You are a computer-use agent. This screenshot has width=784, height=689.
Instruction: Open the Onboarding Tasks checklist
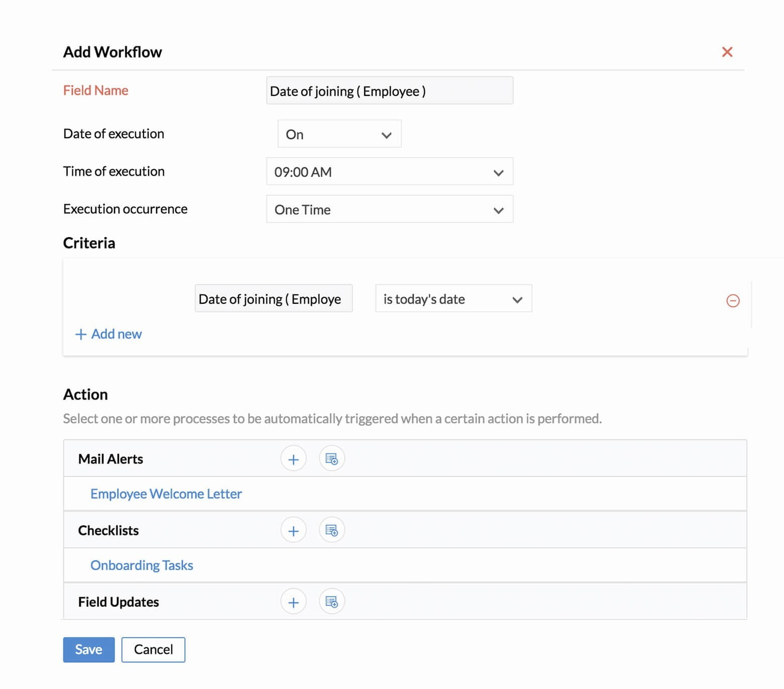click(x=142, y=565)
